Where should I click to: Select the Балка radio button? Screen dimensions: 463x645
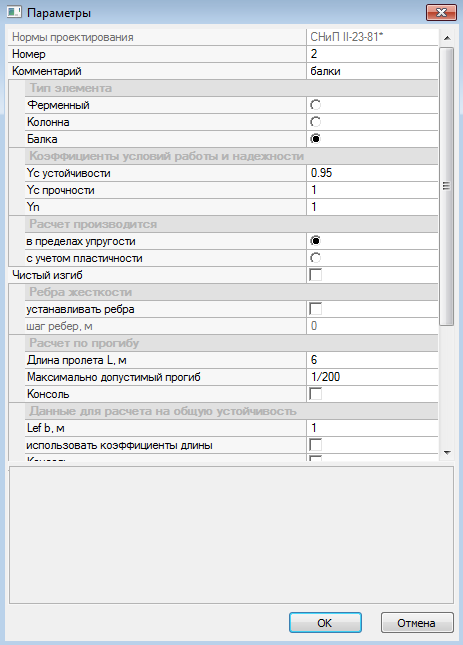(x=315, y=139)
